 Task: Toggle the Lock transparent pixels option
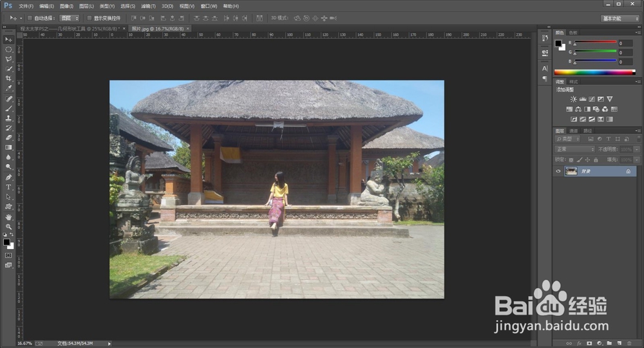click(571, 160)
